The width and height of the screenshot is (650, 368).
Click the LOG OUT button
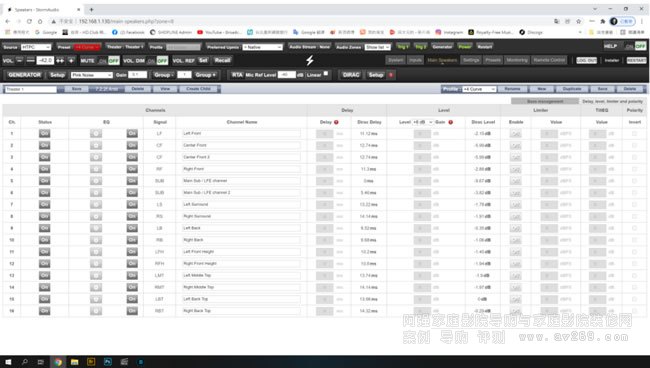coord(587,61)
